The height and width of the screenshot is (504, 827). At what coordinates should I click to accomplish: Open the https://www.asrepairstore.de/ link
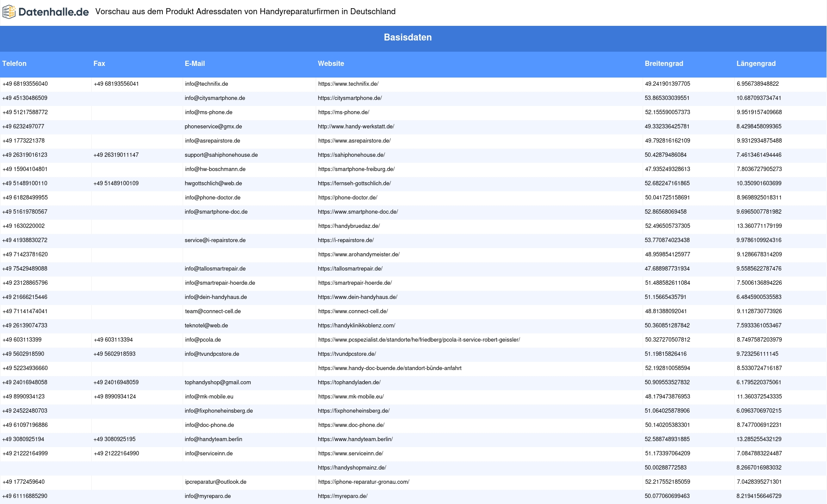click(354, 141)
